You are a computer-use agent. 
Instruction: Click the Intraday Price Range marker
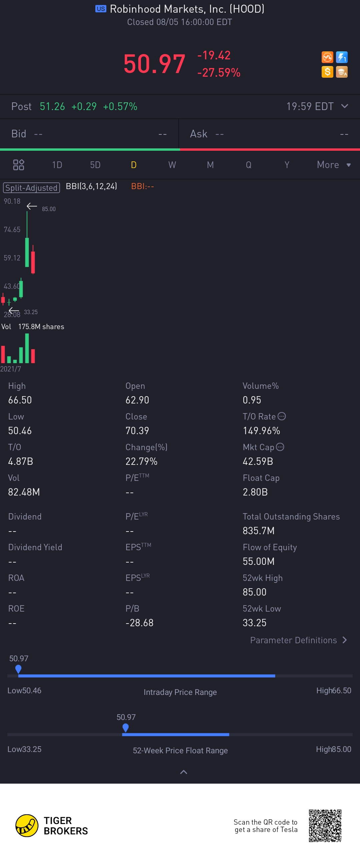[19, 669]
